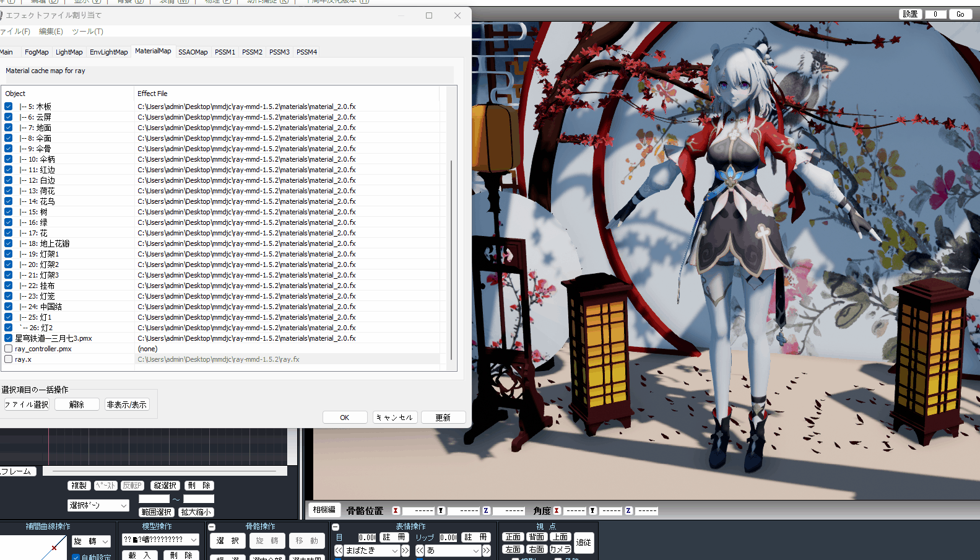
Task: Click the blue Z icon beside 角度
Action: [628, 511]
